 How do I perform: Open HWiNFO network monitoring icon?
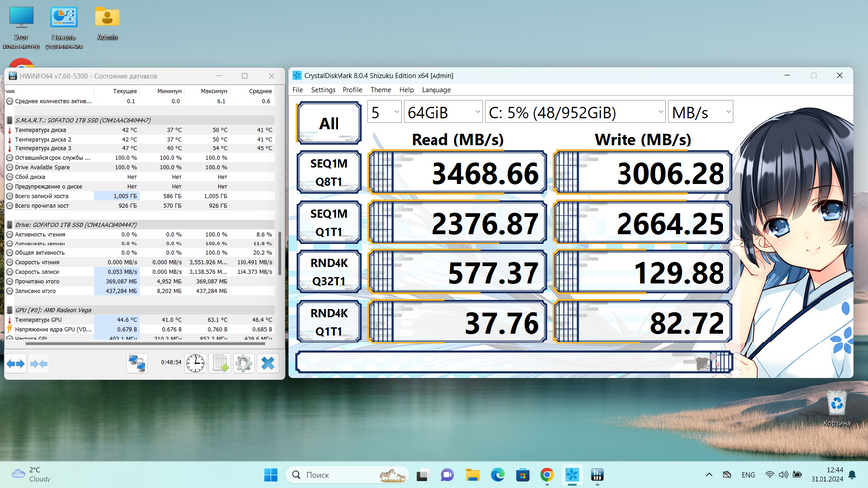click(x=138, y=364)
